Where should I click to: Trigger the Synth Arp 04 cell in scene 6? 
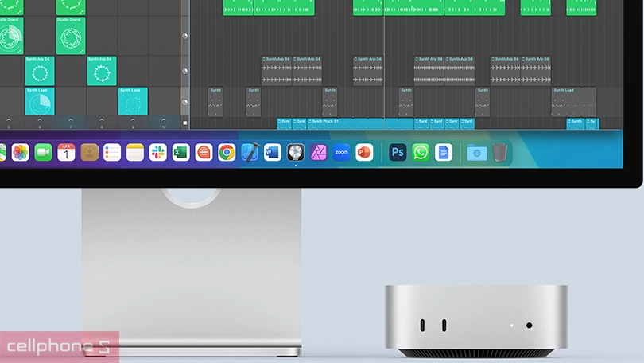(x=40, y=71)
